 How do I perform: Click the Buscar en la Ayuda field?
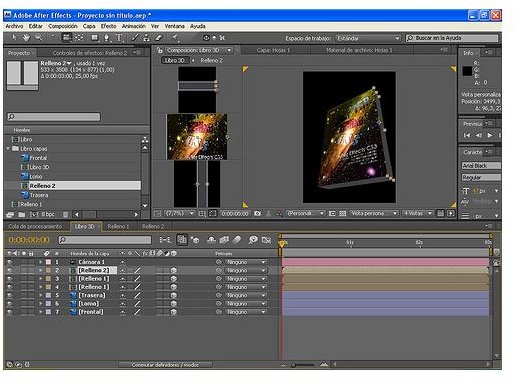tap(452, 38)
